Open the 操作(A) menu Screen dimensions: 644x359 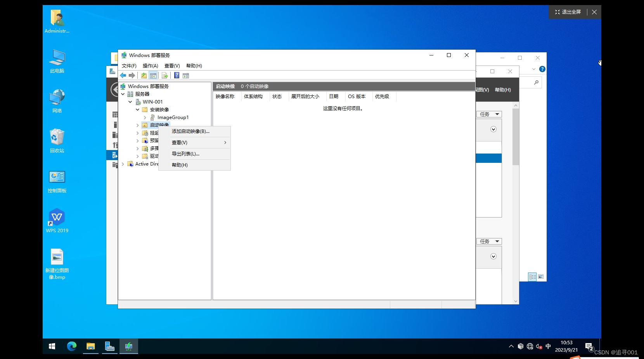150,66
